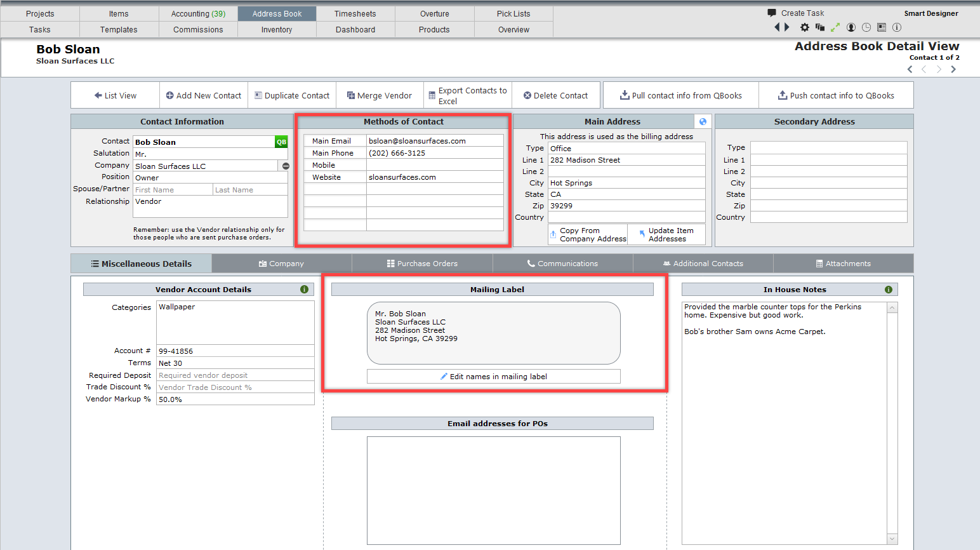The height and width of the screenshot is (550, 980).
Task: Return to List View
Action: (116, 95)
